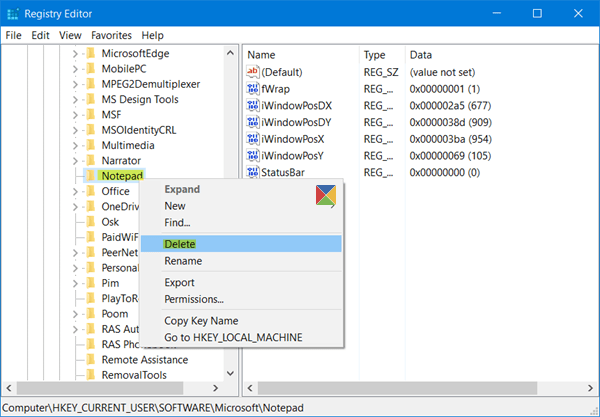Click the Narrator key folder icon
The image size is (600, 417).
(x=91, y=160)
